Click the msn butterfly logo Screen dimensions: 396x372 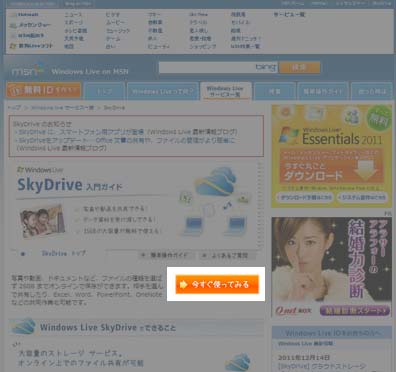click(28, 70)
